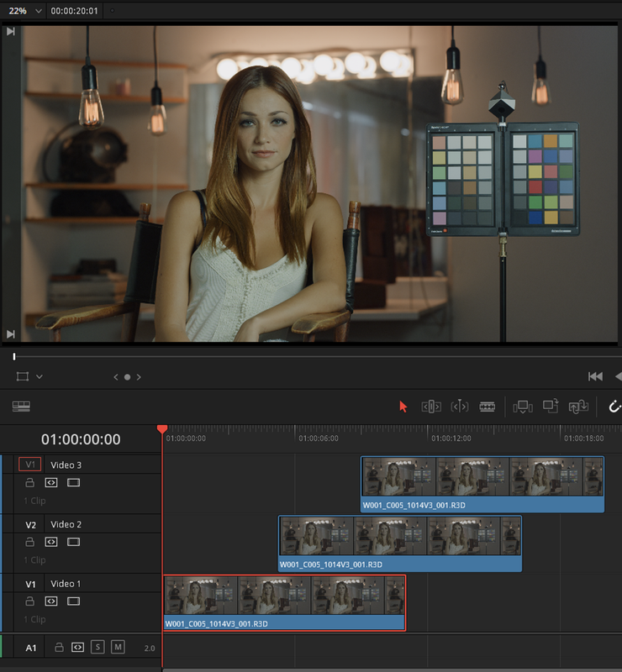
Task: Click the viewer jog bar playhead
Action: (14, 356)
